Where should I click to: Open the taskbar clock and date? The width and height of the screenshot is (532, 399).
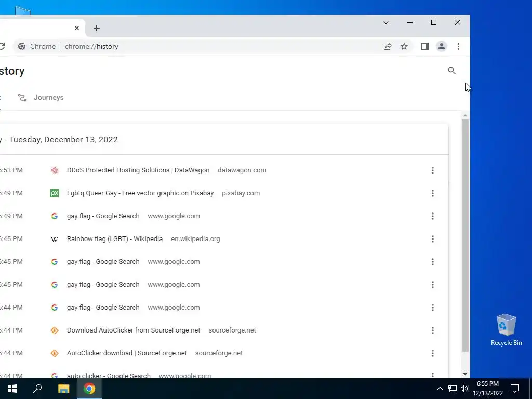[x=487, y=389]
